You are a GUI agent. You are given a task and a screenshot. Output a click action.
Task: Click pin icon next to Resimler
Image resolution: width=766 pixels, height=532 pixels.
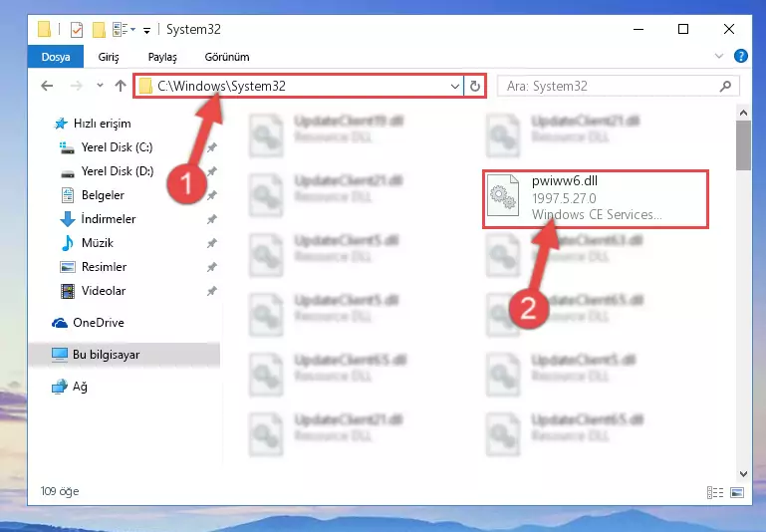tap(211, 267)
